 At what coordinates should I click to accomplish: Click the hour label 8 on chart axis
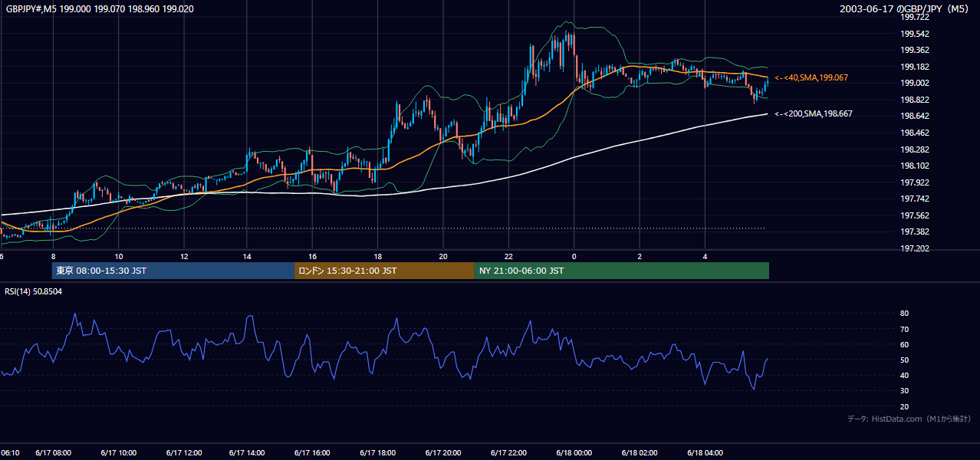click(x=53, y=256)
